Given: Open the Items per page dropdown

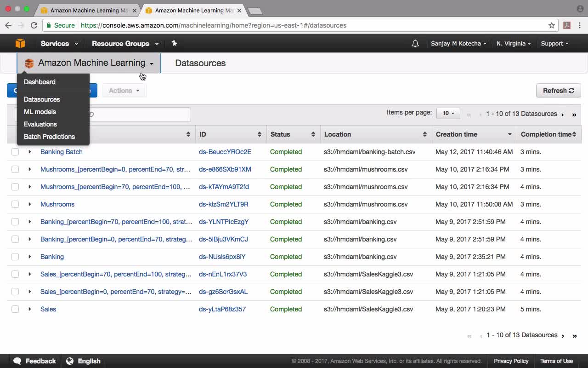Looking at the screenshot, I should click(x=448, y=113).
